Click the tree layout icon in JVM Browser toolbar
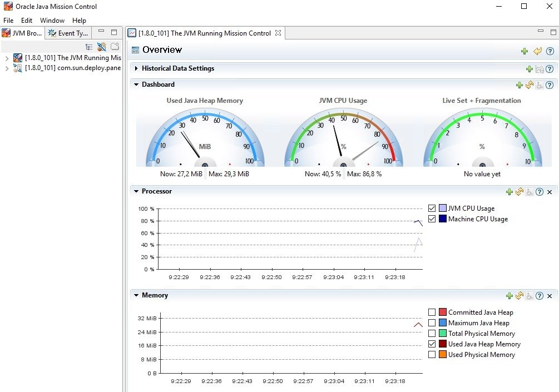This screenshot has height=392, width=559. (89, 47)
